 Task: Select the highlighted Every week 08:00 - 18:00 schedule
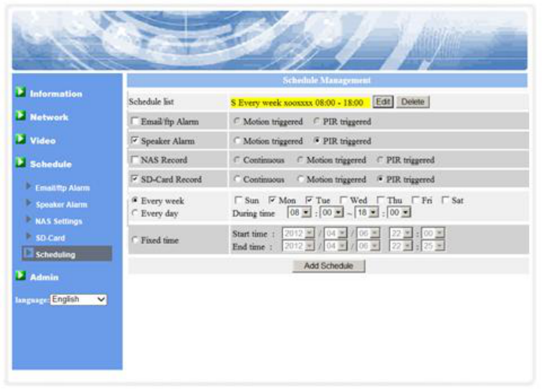pyautogui.click(x=299, y=103)
